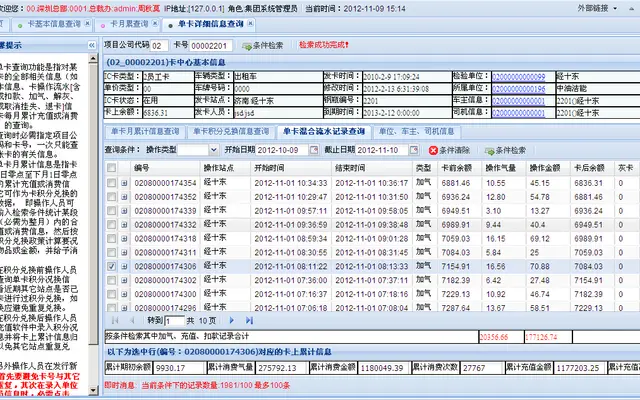640x400 pixels.
Task: Close the 单卡详细信息查询 tab
Action: [x=251, y=24]
